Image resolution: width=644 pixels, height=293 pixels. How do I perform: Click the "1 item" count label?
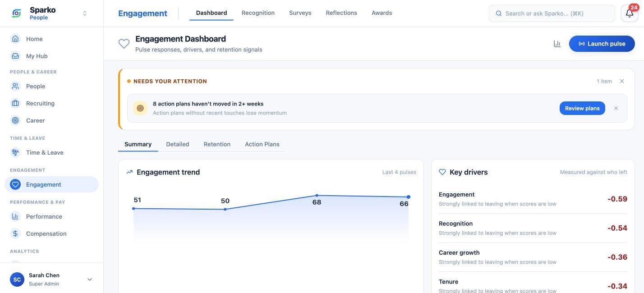click(604, 81)
